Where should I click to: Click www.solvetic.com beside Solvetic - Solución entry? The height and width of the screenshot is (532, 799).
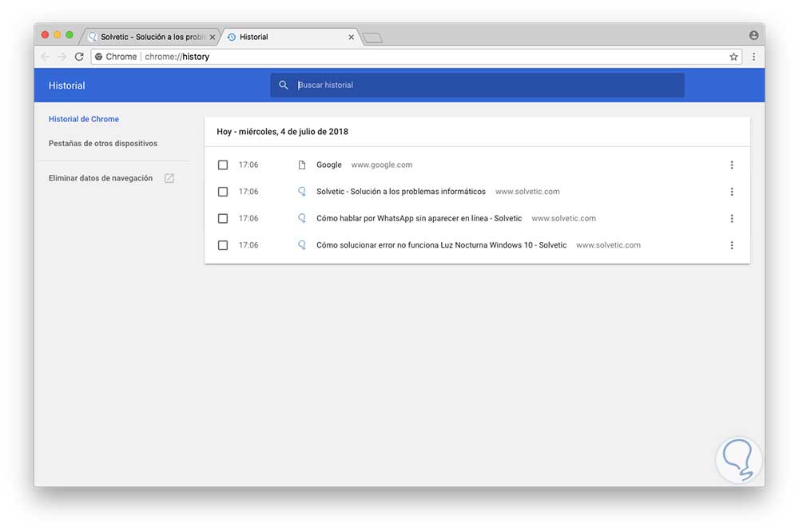[527, 192]
